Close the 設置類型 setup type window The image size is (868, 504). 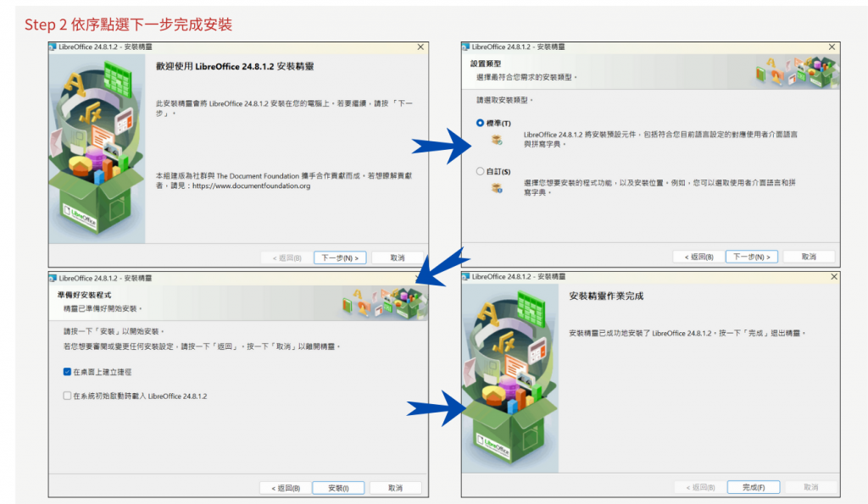(x=832, y=47)
